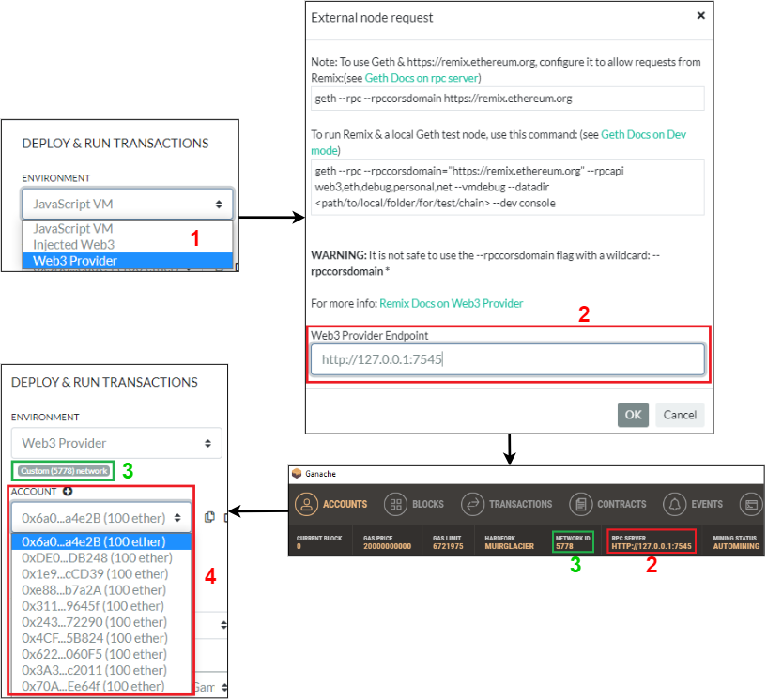This screenshot has width=767, height=700.
Task: Open the Web3 Provider environment dropdown
Action: click(116, 443)
